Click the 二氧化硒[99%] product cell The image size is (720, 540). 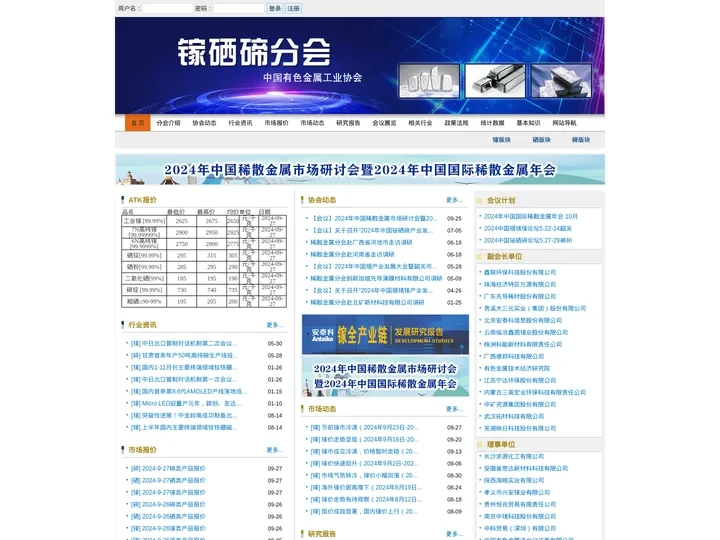[144, 278]
